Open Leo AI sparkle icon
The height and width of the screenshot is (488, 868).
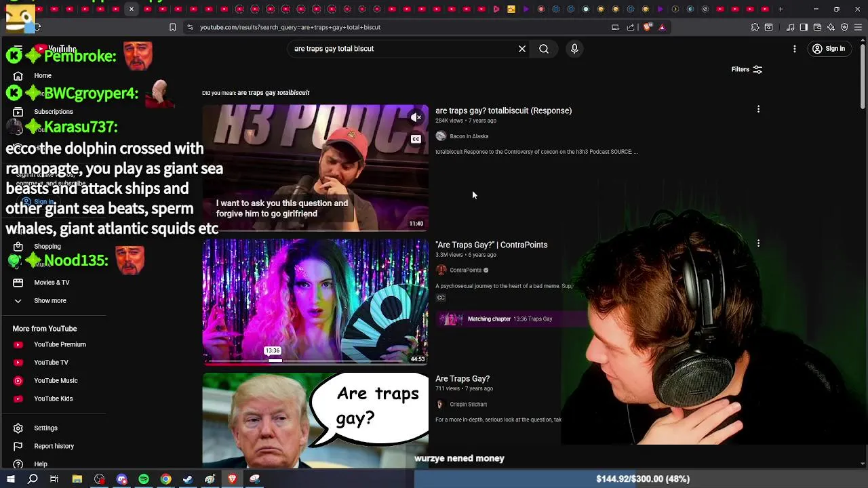tap(831, 27)
